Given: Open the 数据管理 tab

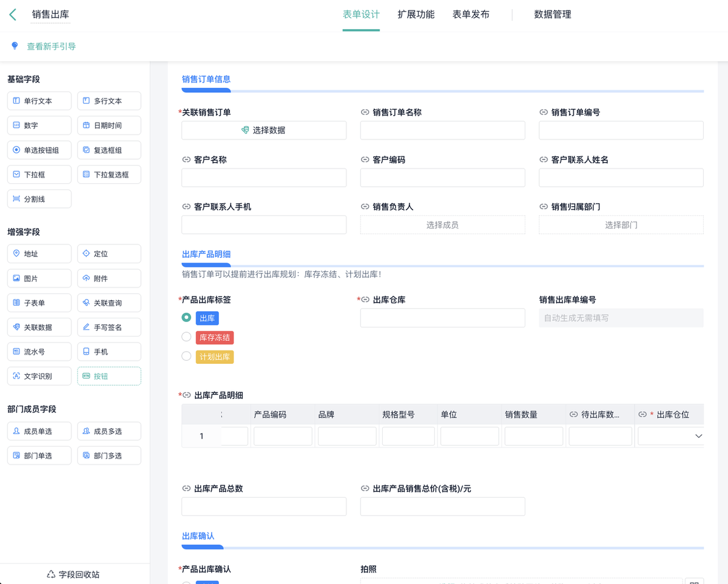Looking at the screenshot, I should (553, 15).
